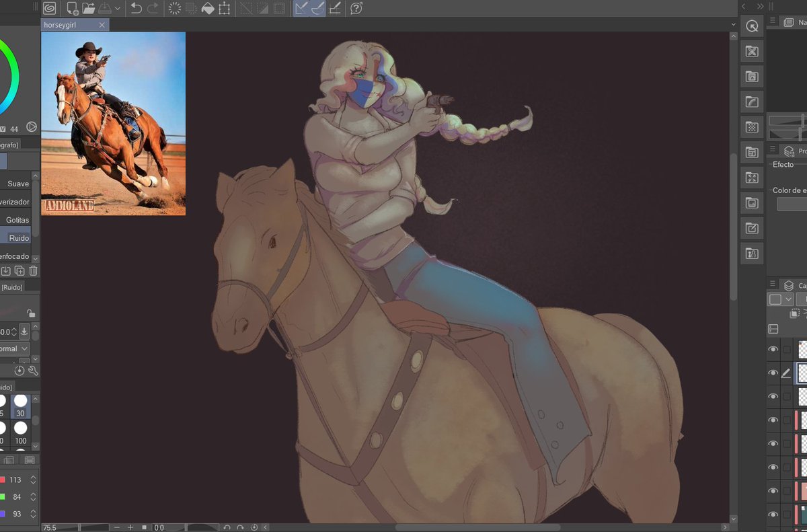The height and width of the screenshot is (532, 807).
Task: Open Clip Studio support help icon
Action: click(x=356, y=8)
